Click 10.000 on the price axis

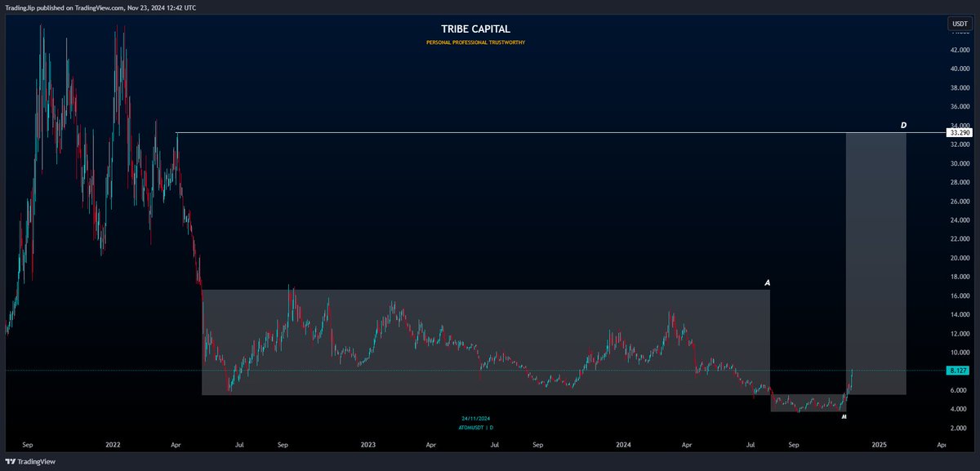pos(958,353)
